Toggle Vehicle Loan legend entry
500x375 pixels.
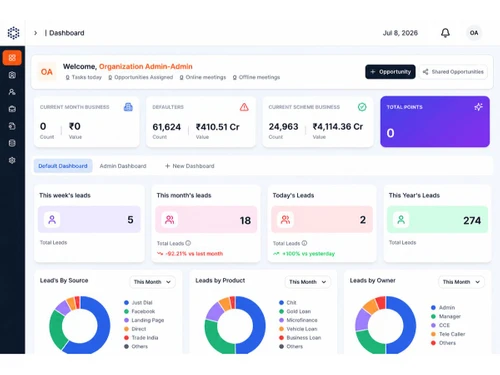pos(298,329)
